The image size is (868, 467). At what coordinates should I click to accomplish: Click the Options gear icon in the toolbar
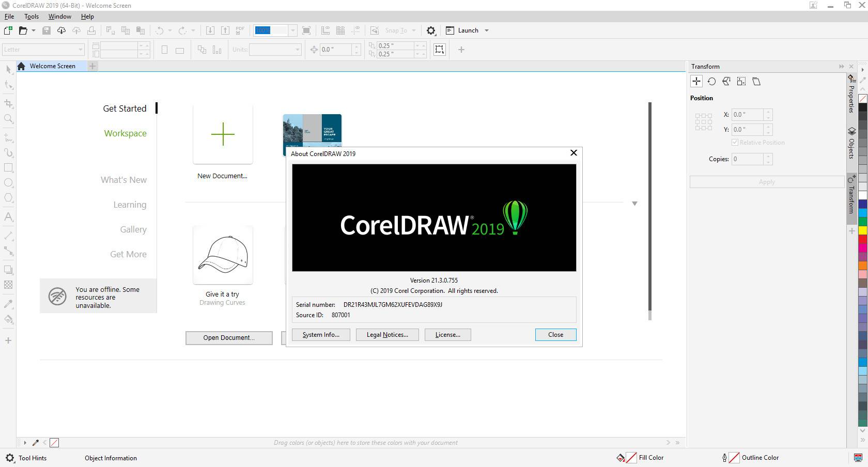point(431,30)
